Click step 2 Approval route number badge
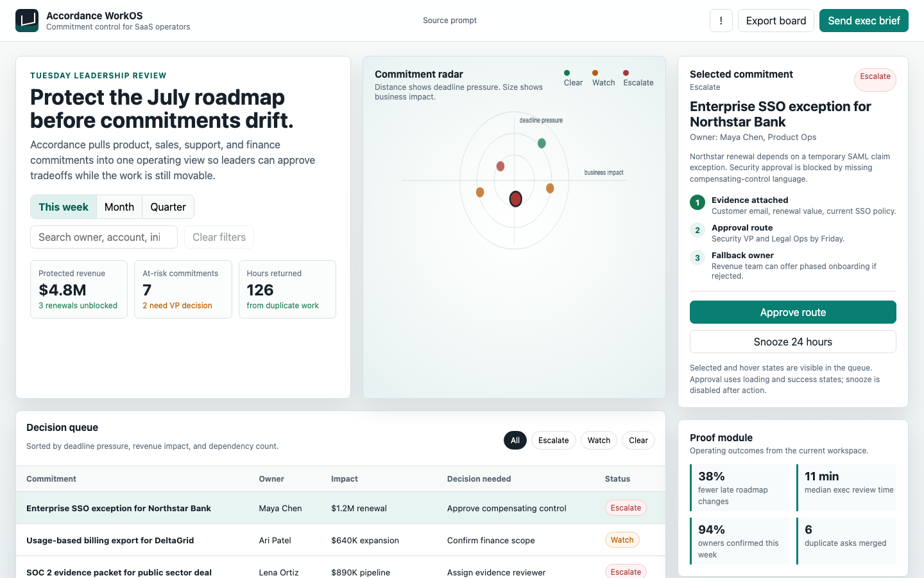 click(697, 230)
